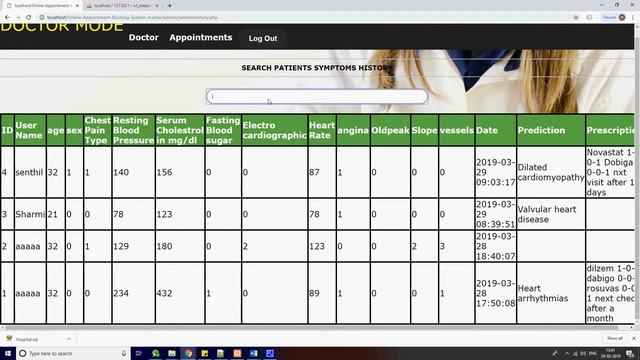Select the user name cell 'senthil'
The image size is (640, 360).
[30, 172]
